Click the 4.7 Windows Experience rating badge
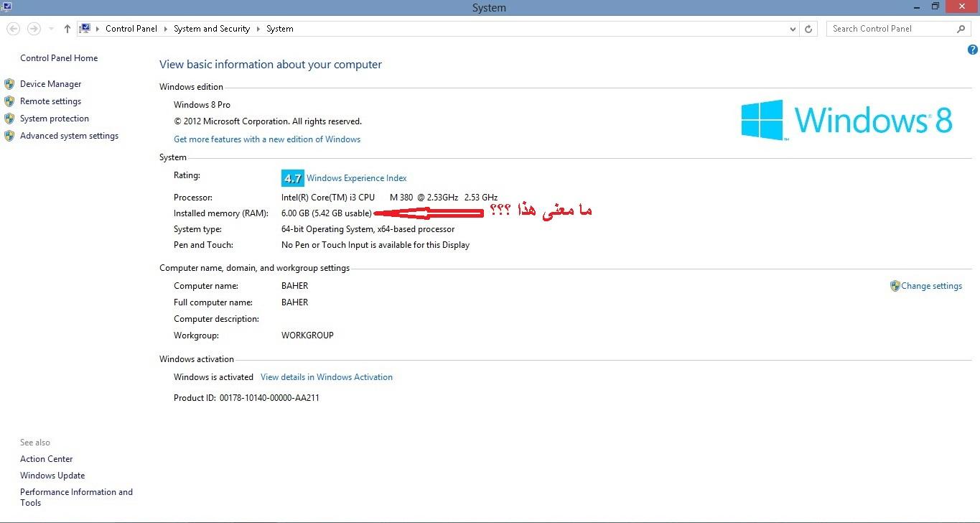This screenshot has width=980, height=523. click(292, 178)
